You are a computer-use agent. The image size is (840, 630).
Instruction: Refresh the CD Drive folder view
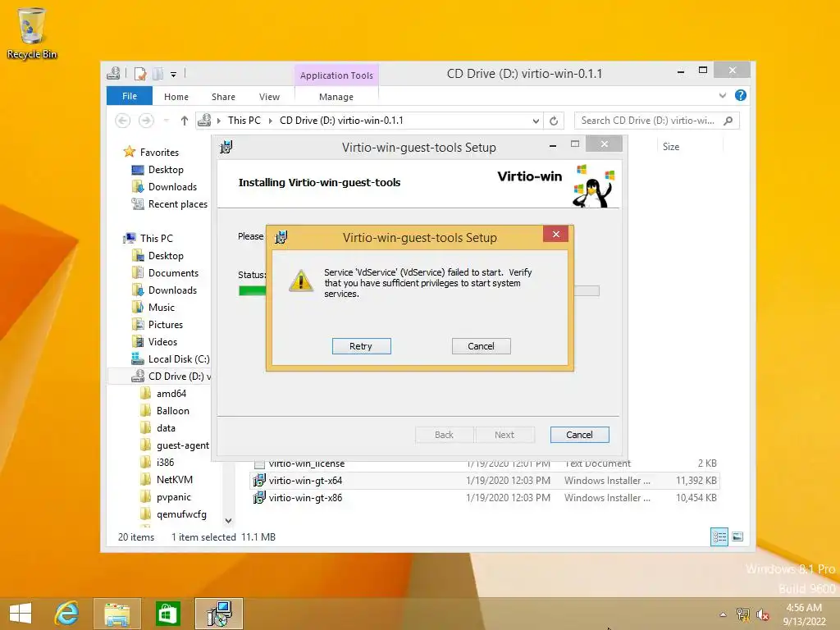(x=554, y=121)
